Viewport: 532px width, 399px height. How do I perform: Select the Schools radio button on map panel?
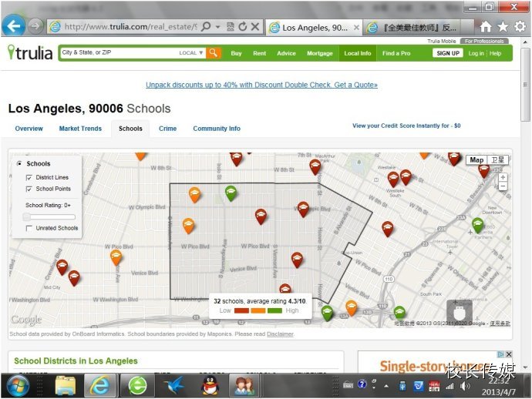(19, 163)
